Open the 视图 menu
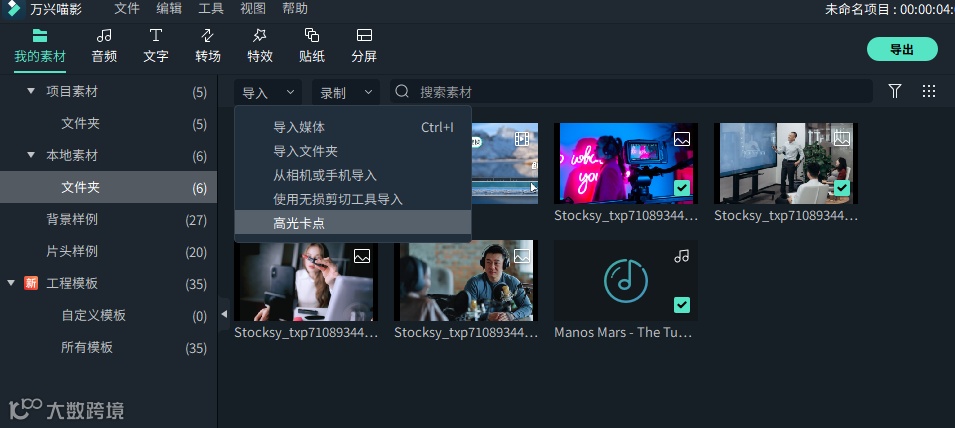The image size is (955, 428). 253,9
